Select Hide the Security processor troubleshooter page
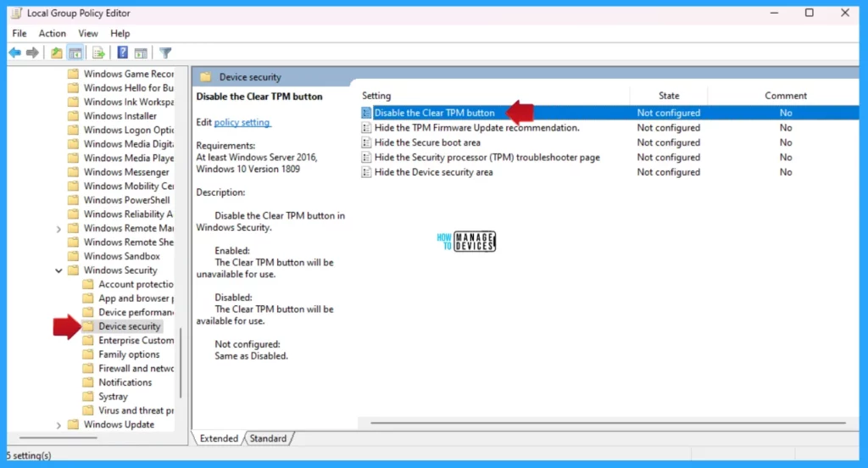The image size is (868, 468). click(487, 158)
